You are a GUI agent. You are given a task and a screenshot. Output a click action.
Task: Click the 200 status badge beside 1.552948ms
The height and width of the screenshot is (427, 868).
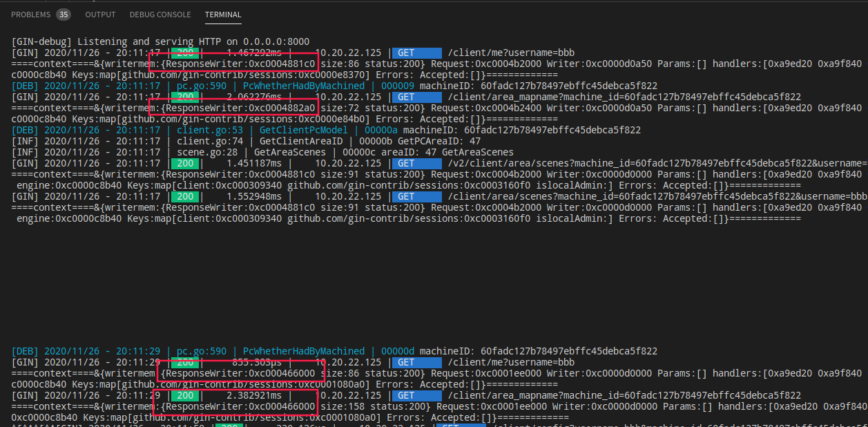tap(185, 196)
